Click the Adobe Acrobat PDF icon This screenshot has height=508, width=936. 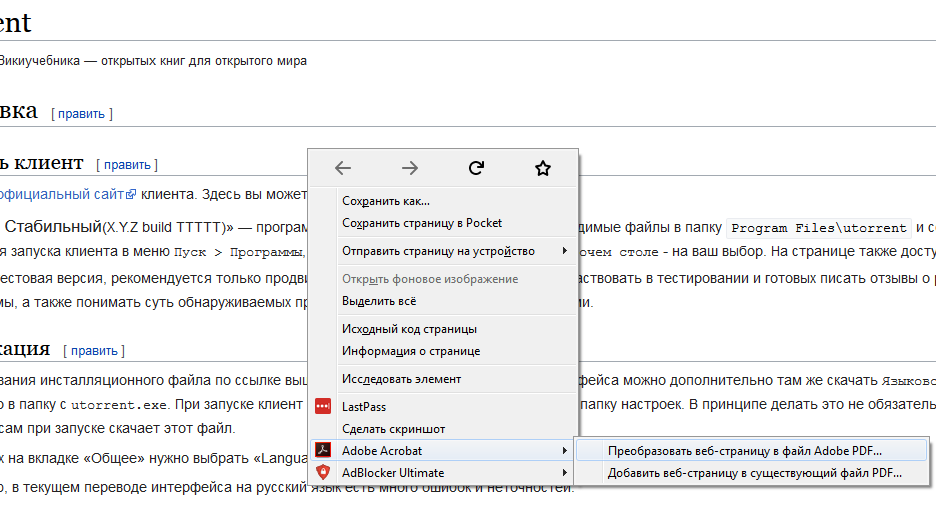pyautogui.click(x=323, y=451)
